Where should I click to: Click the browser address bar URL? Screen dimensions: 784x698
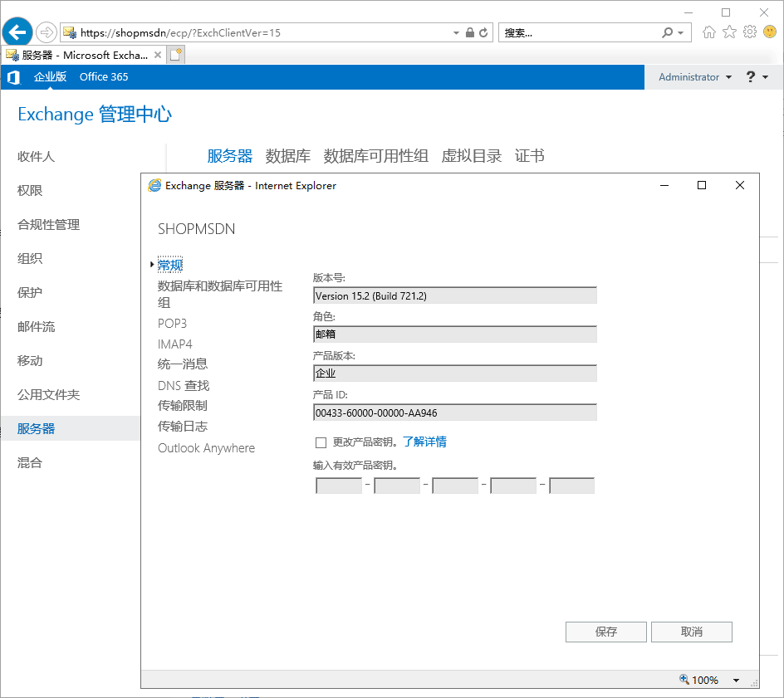coord(180,33)
